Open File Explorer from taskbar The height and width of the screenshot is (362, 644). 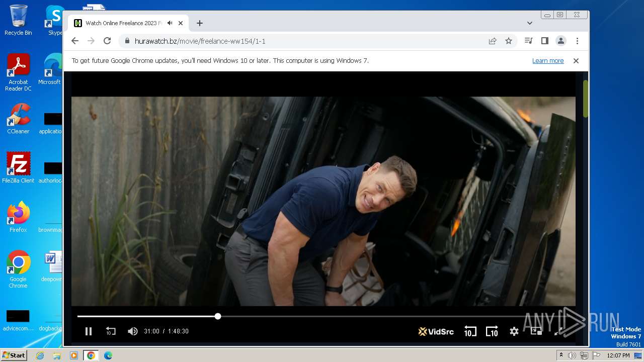pyautogui.click(x=57, y=355)
